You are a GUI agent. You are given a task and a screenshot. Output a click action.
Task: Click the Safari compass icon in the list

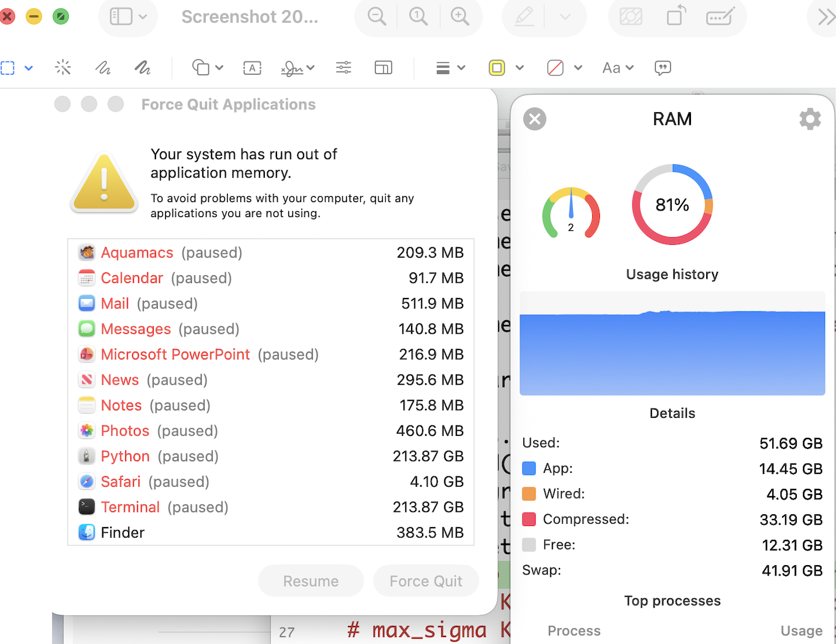point(87,482)
